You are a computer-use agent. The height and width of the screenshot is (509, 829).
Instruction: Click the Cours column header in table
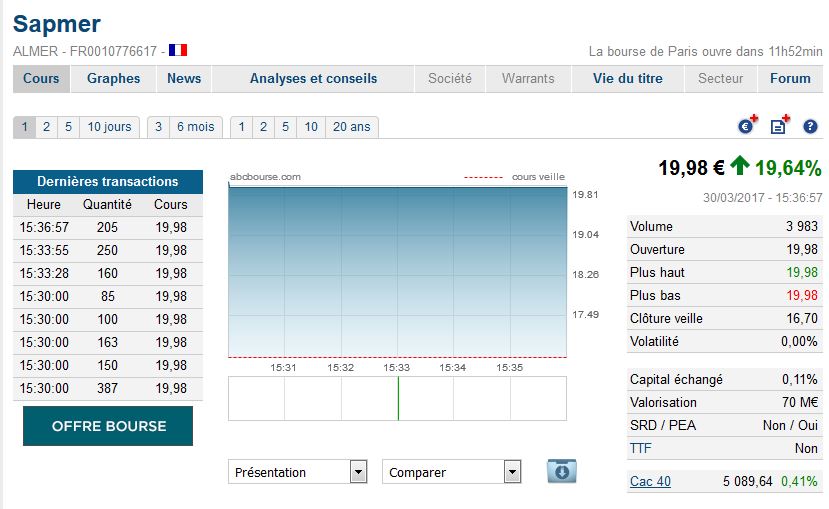(x=171, y=205)
